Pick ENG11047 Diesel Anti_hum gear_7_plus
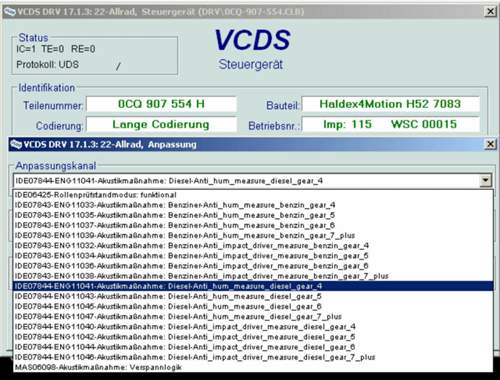This screenshot has width=500, height=380. 253,316
